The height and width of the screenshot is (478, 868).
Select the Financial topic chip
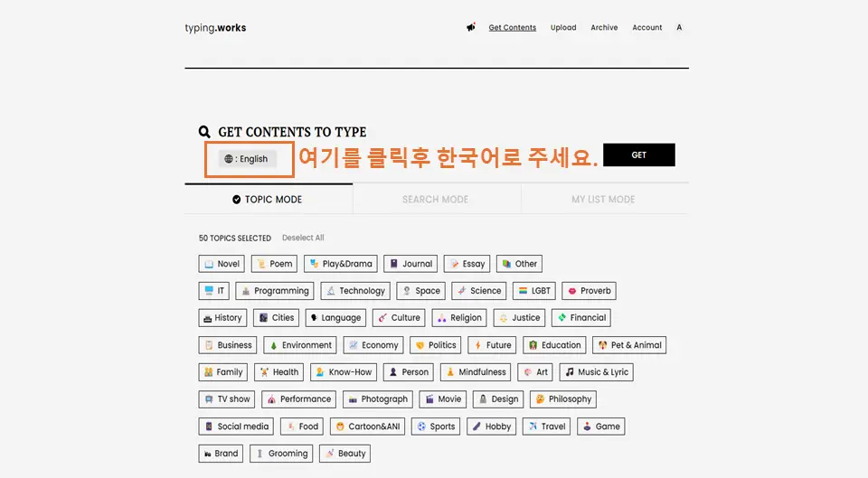click(x=581, y=318)
